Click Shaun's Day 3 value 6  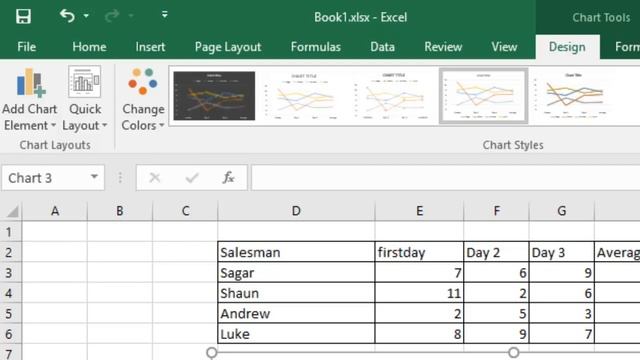562,293
